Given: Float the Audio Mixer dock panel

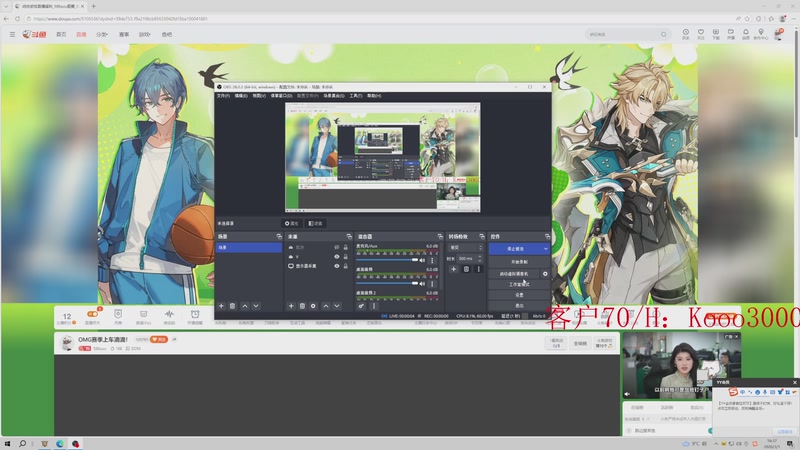Looking at the screenshot, I should 440,237.
